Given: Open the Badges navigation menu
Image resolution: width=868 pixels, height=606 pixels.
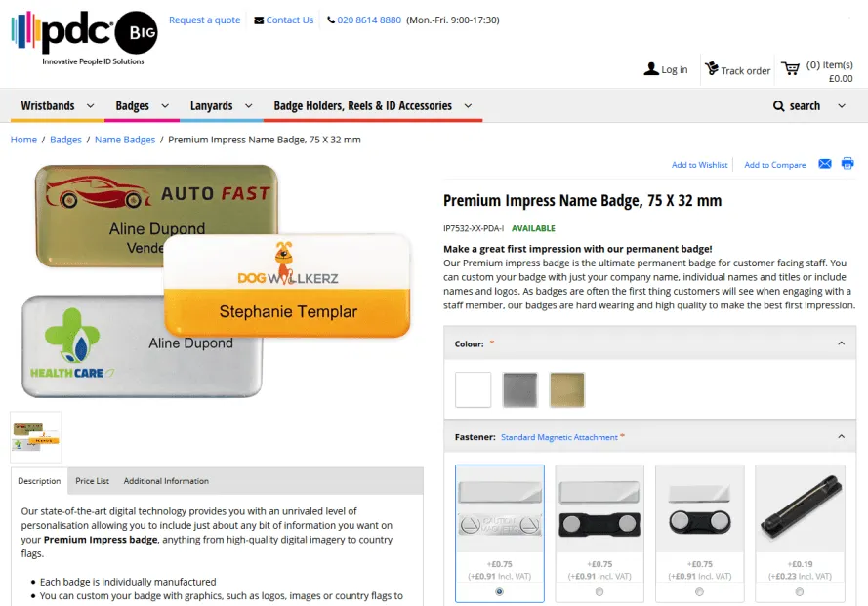Looking at the screenshot, I should click(133, 105).
